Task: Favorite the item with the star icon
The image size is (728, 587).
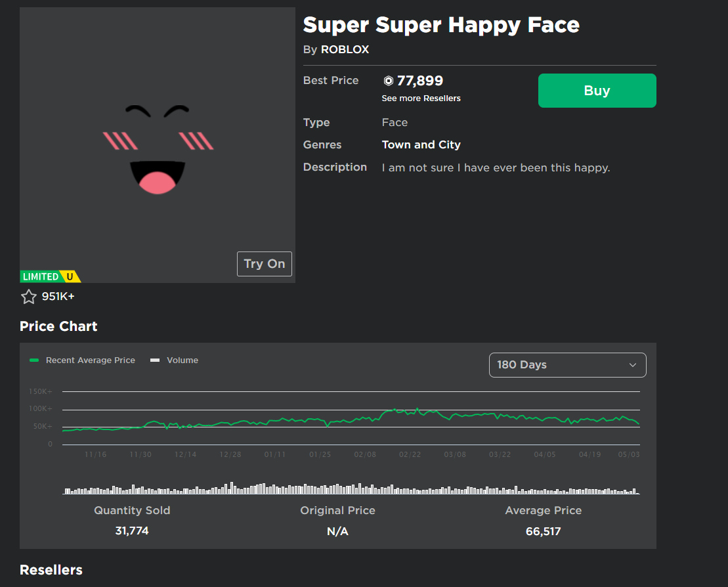Action: [29, 296]
